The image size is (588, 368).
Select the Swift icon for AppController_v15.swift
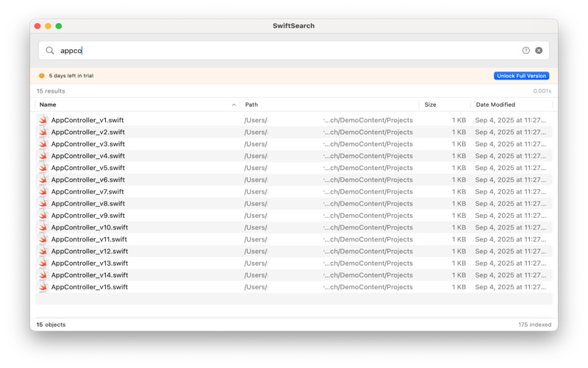click(x=43, y=287)
